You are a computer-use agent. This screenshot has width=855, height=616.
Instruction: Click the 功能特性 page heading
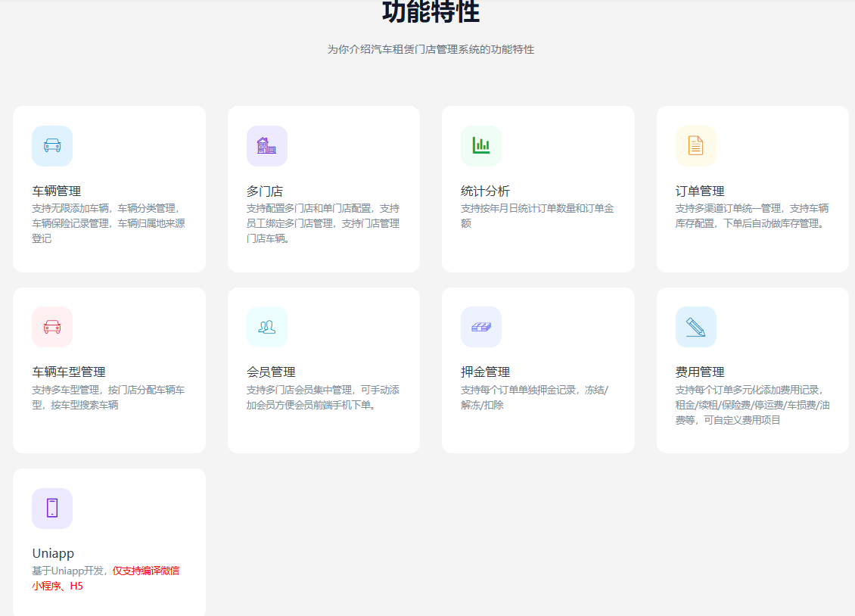431,12
